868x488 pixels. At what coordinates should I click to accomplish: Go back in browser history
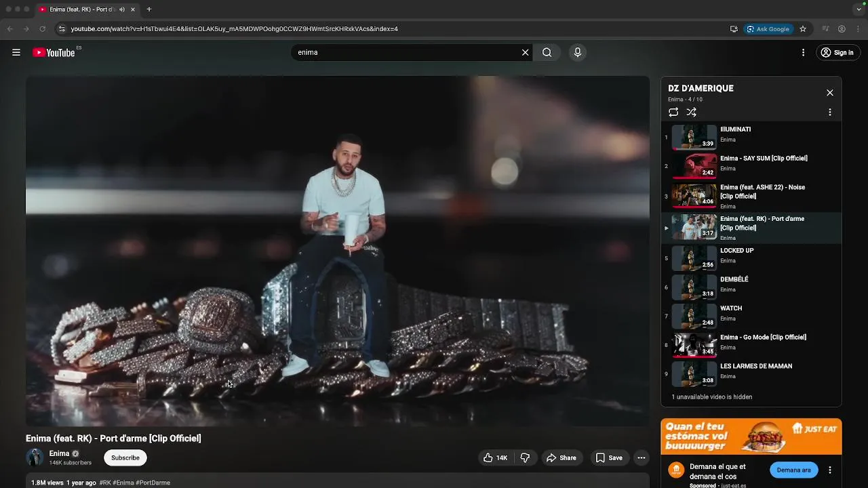pos(9,29)
